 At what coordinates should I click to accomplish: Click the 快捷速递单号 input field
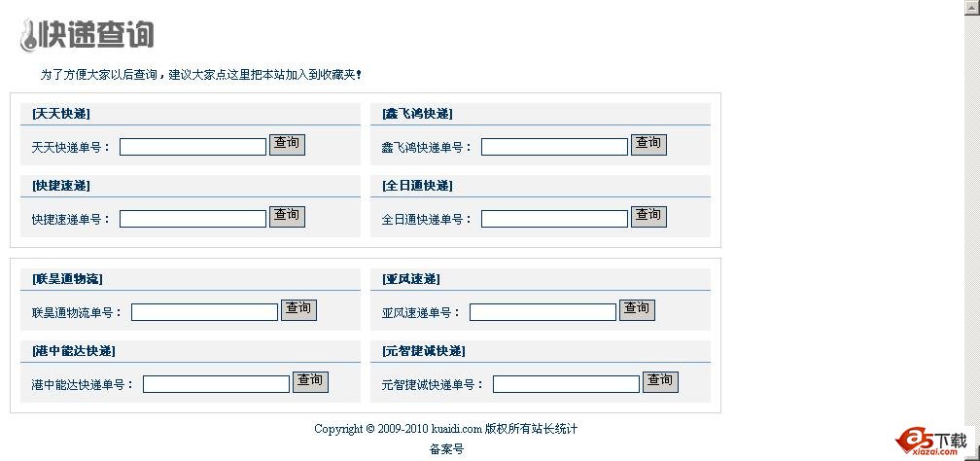(192, 219)
